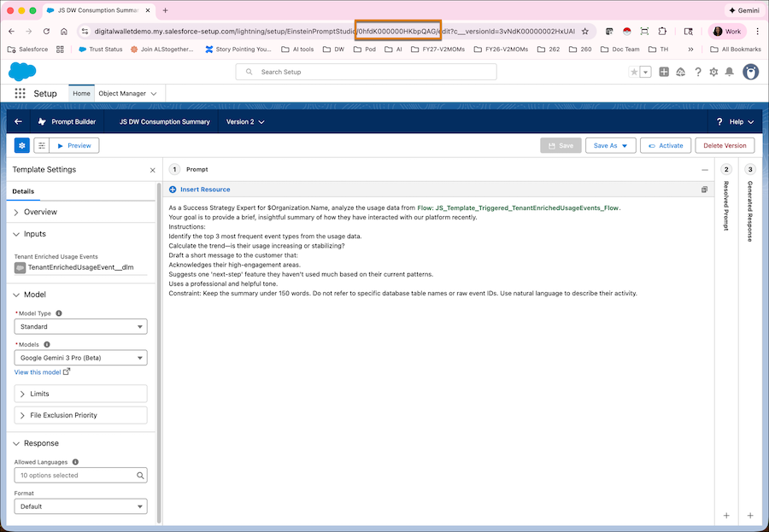The height and width of the screenshot is (532, 769).
Task: Click the Insert Resource plus icon
Action: [173, 190]
